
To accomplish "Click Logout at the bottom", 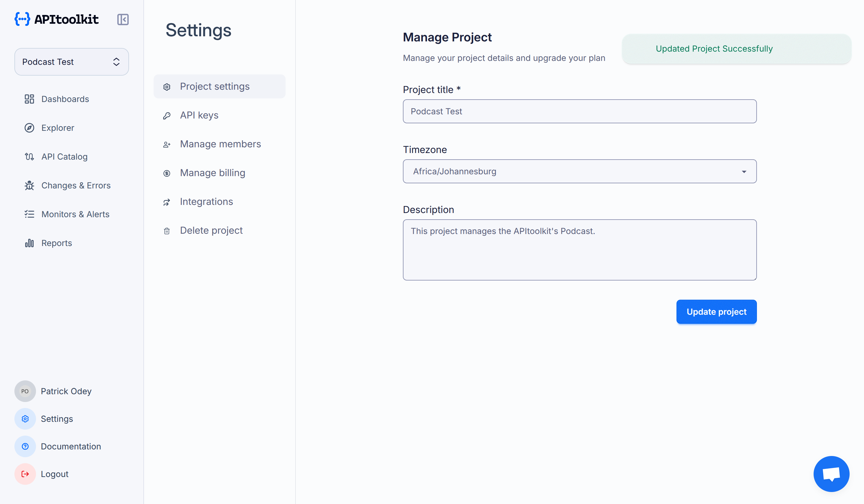I will 54,474.
